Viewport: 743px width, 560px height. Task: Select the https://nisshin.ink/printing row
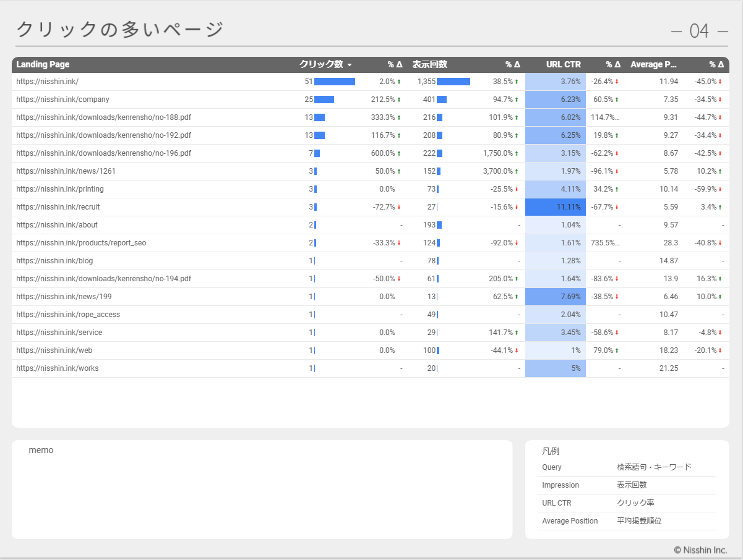pos(370,189)
